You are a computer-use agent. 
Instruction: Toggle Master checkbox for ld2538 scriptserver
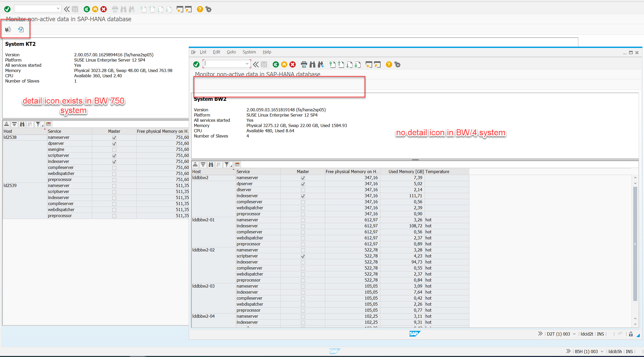click(114, 156)
